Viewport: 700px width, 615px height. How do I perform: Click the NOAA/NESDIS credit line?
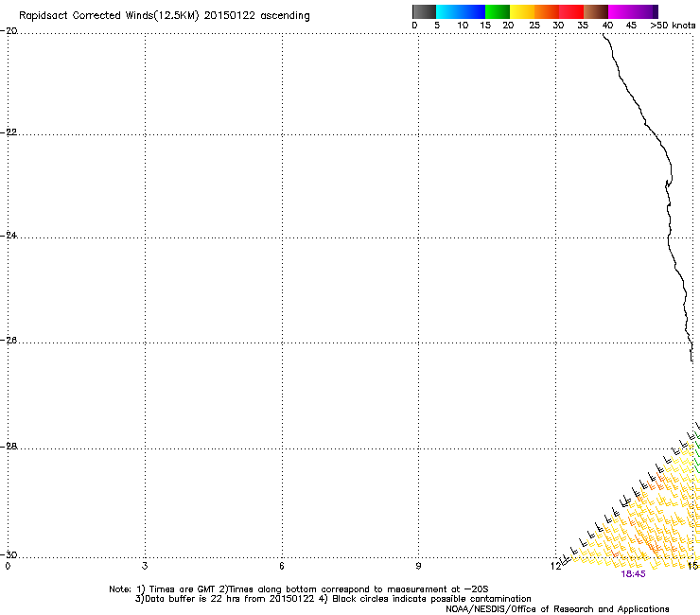click(x=557, y=609)
